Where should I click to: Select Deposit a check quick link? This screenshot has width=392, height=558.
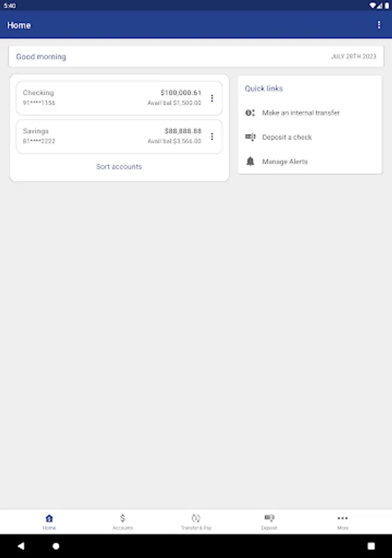coord(287,137)
